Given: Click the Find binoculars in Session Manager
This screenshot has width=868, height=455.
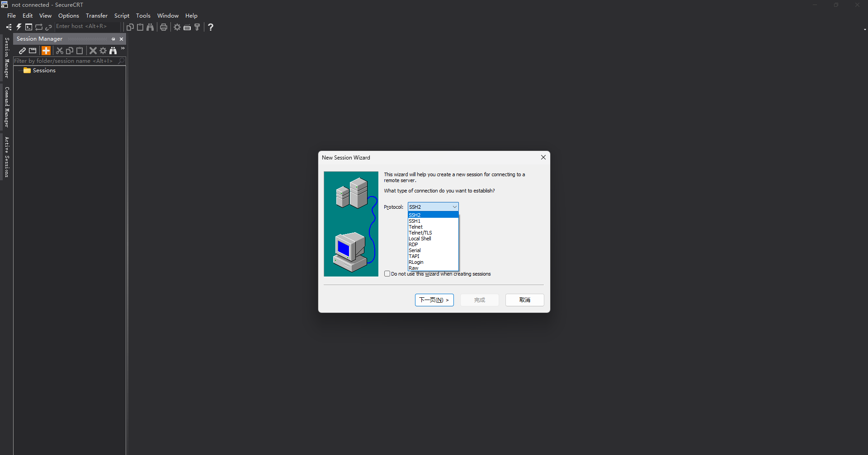Looking at the screenshot, I should pyautogui.click(x=113, y=51).
